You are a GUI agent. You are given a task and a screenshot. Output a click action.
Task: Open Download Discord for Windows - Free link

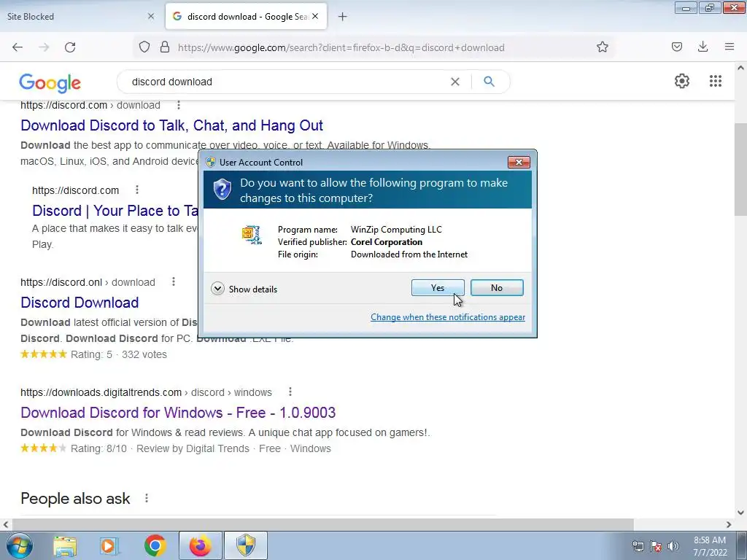tap(178, 413)
